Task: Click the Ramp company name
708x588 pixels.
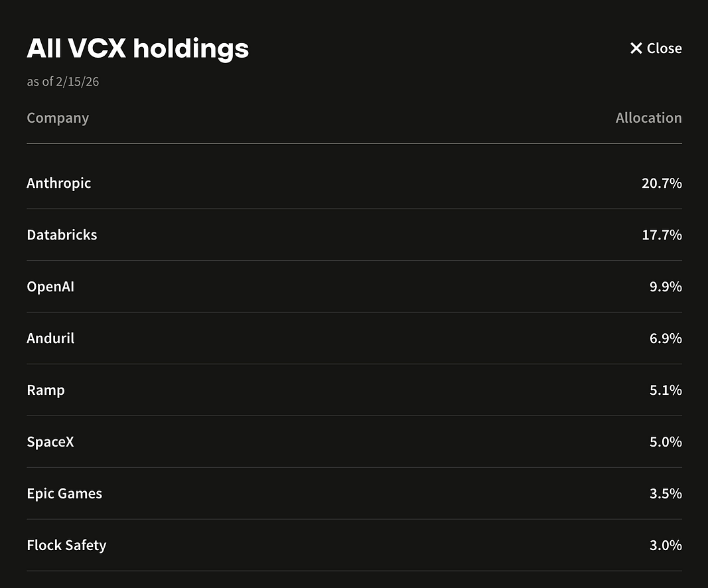Action: click(x=46, y=390)
